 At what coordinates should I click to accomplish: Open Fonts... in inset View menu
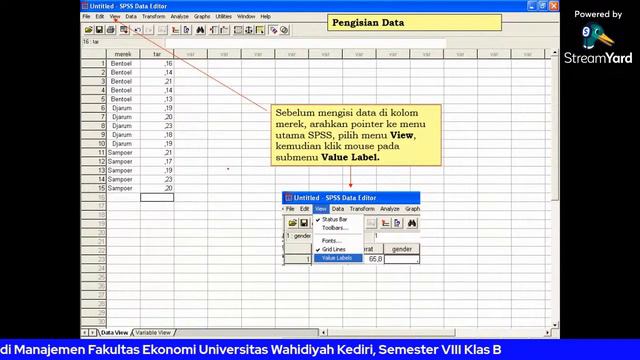[338, 241]
